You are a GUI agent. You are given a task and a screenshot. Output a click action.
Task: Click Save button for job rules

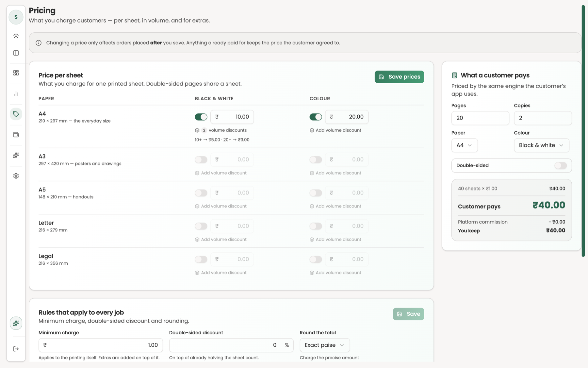click(408, 314)
